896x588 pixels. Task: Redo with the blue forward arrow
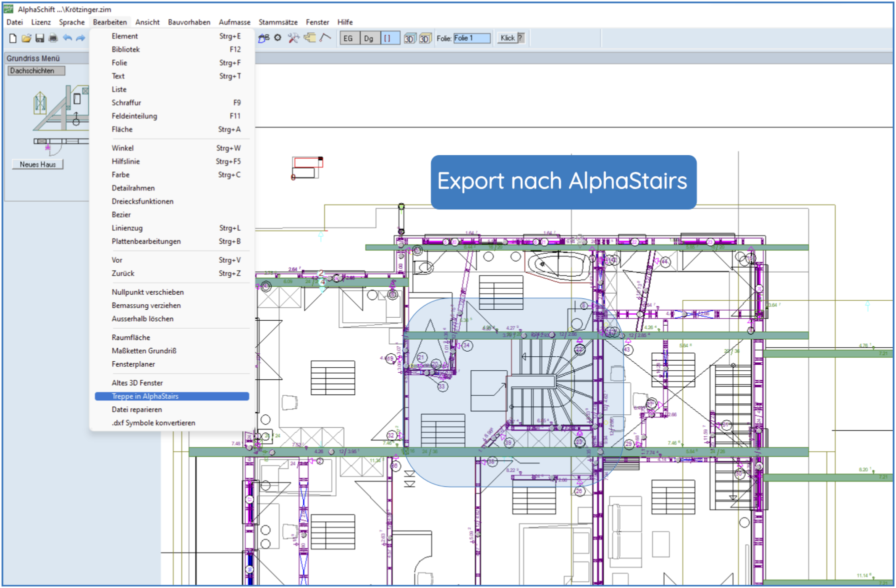81,38
